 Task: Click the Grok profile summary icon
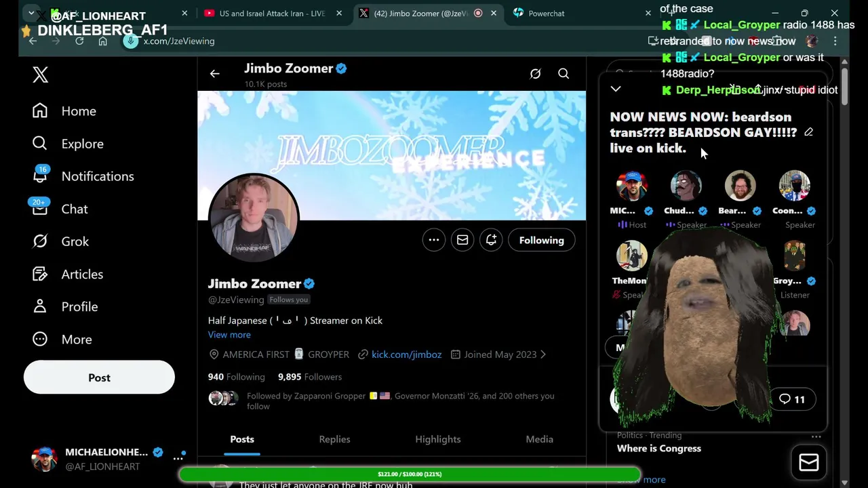(x=535, y=74)
